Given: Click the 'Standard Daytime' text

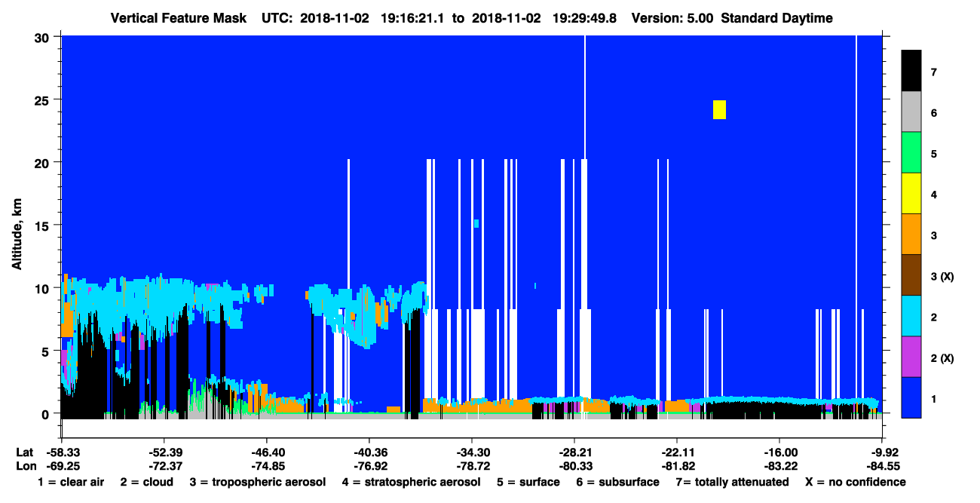Looking at the screenshot, I should point(777,18).
